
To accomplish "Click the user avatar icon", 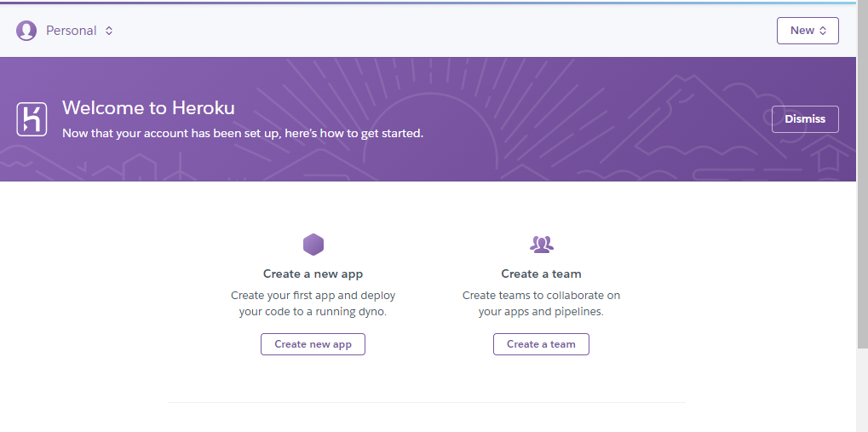I will (x=26, y=31).
